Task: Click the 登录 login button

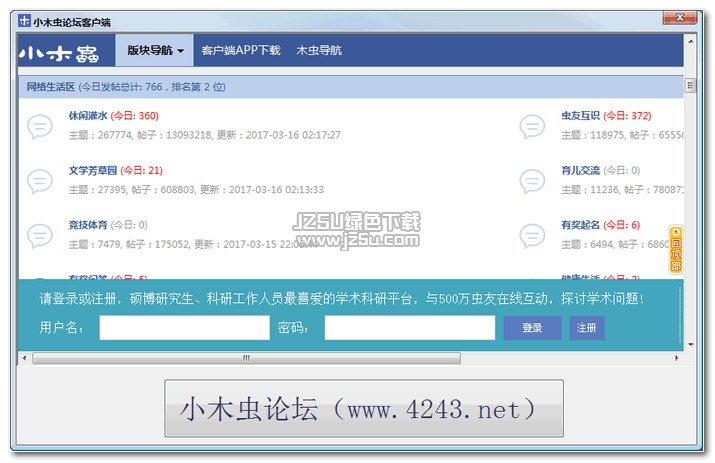Action: point(532,328)
